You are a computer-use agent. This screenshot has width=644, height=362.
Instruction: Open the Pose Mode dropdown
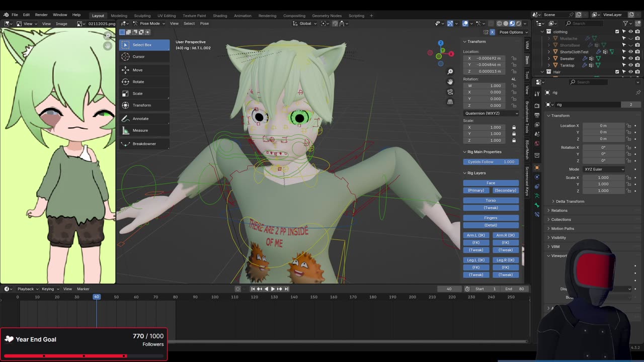(149, 24)
